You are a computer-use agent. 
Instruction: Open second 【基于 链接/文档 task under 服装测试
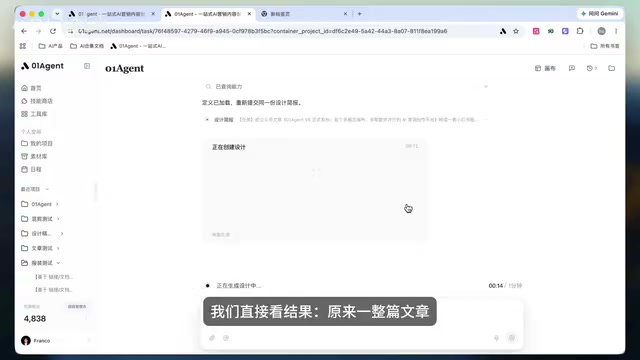coord(54,290)
